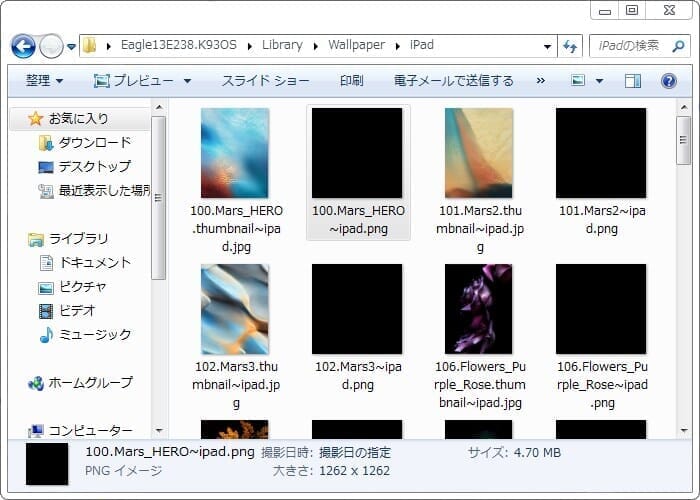
Task: Select 102.Mars3.thumbnail~ipad.jpg thumbnail
Action: tap(235, 309)
